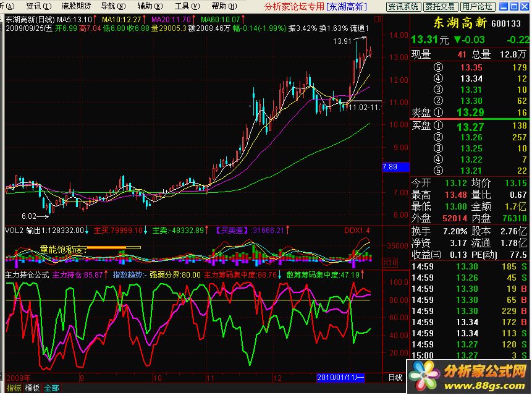This screenshot has height=395, width=532.
Task: Click the 今开 value 13.12
Action: 456,183
